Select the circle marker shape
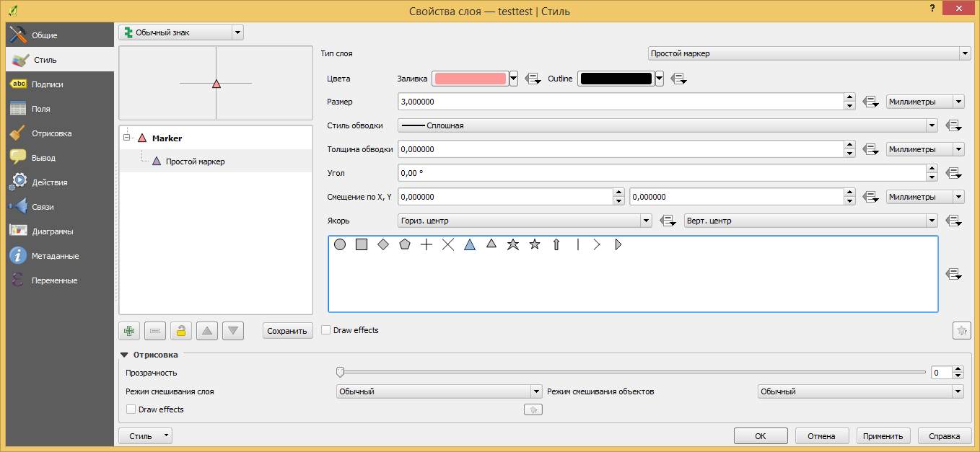 pyautogui.click(x=340, y=244)
